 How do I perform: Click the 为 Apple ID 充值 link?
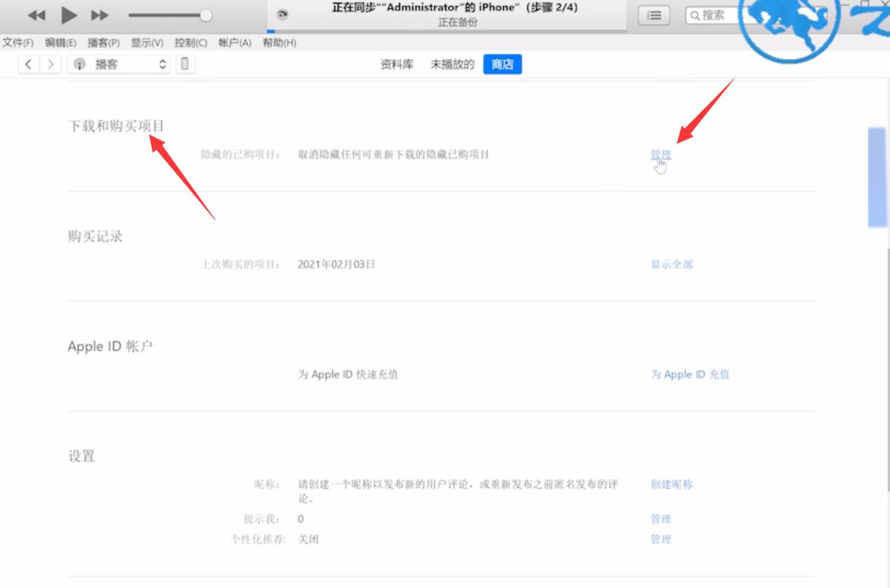(x=690, y=375)
